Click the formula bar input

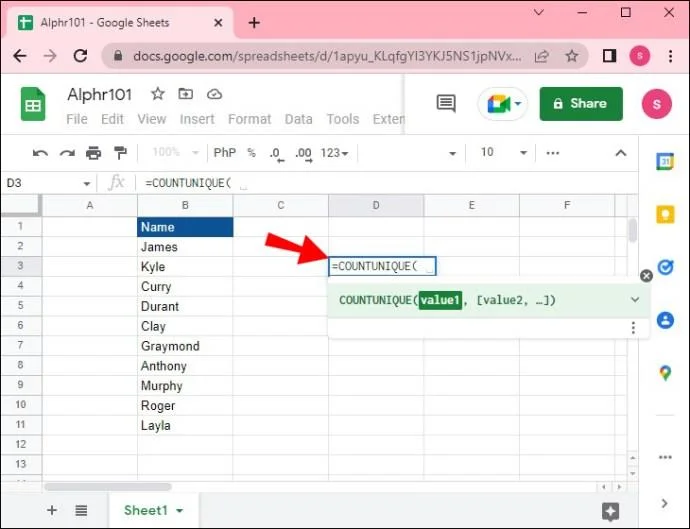(x=387, y=183)
